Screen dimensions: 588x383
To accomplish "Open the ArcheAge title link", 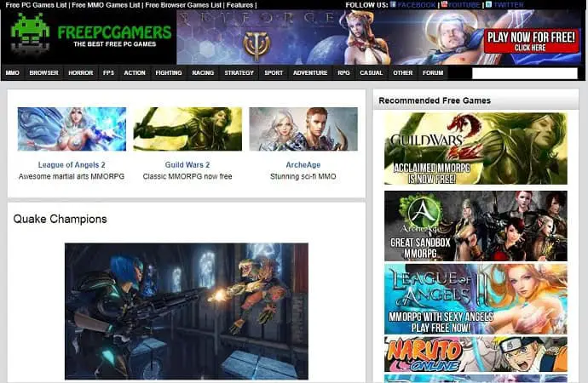I will pos(303,165).
